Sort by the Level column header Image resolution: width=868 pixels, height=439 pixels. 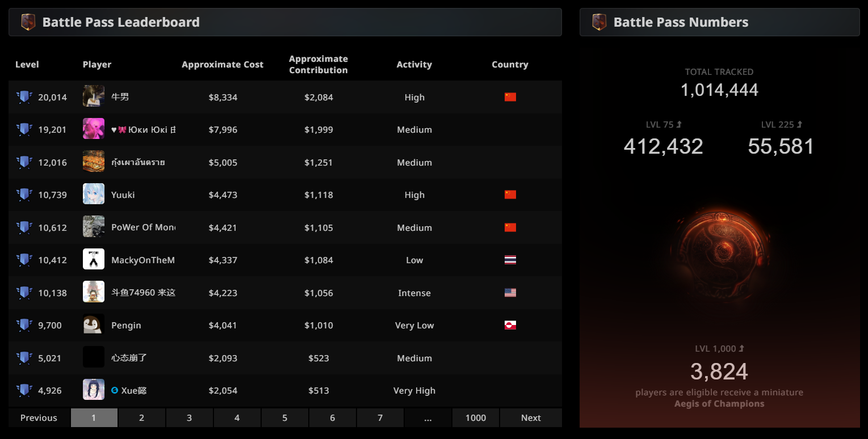(x=27, y=64)
